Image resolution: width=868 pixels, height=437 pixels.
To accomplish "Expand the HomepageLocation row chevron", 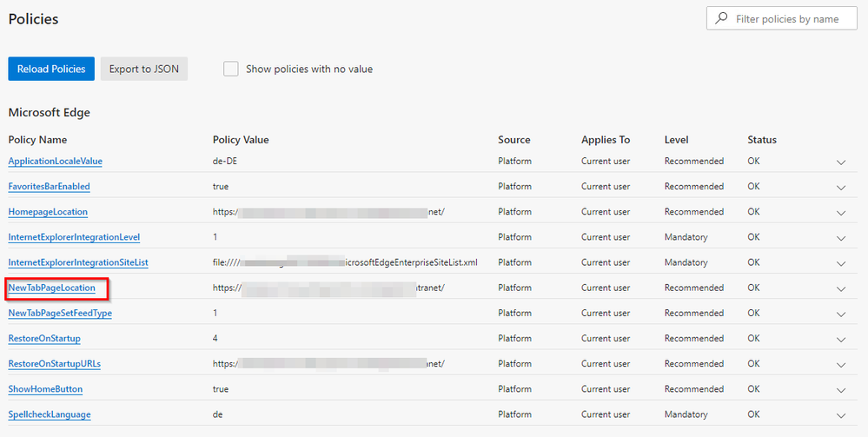I will coord(841,213).
